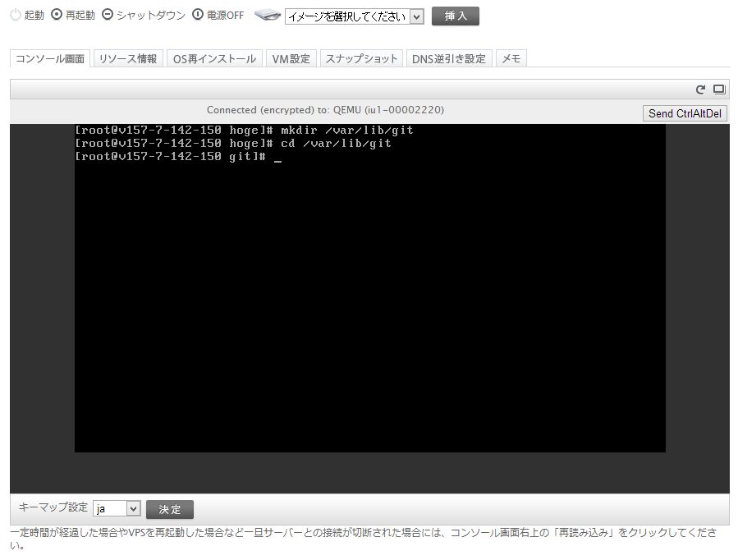This screenshot has width=738, height=560.
Task: Click the Connected (encrypted) to: QEMU status text
Action: pos(325,110)
